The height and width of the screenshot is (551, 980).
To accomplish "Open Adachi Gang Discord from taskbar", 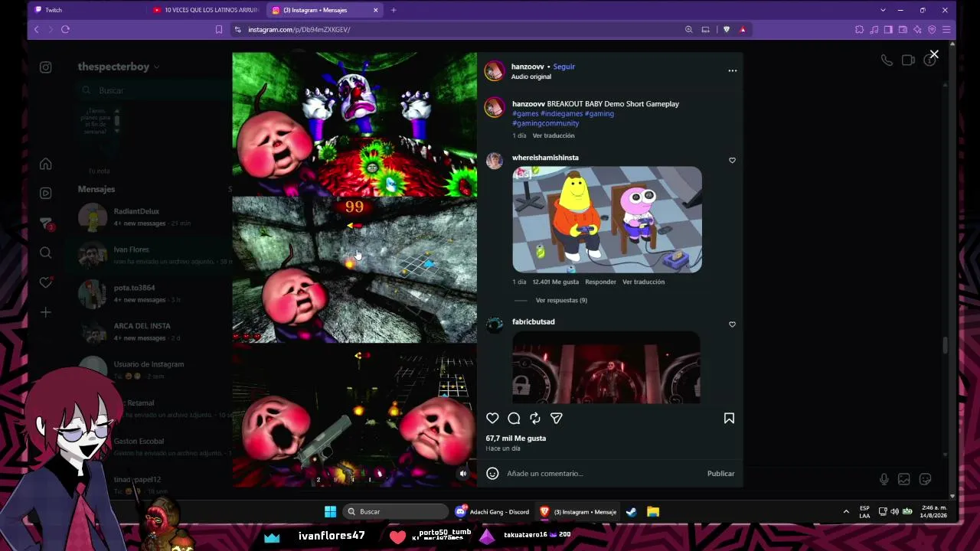I will [x=492, y=511].
